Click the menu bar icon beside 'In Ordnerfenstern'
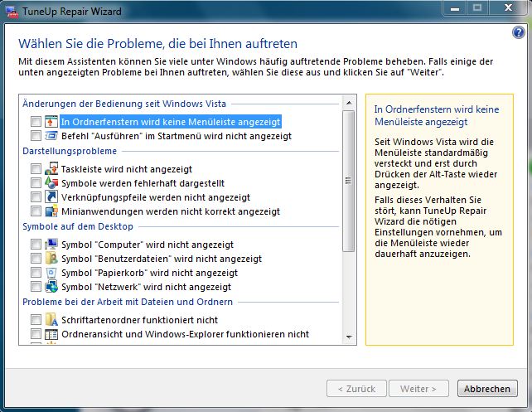The width and height of the screenshot is (532, 412). 51,122
